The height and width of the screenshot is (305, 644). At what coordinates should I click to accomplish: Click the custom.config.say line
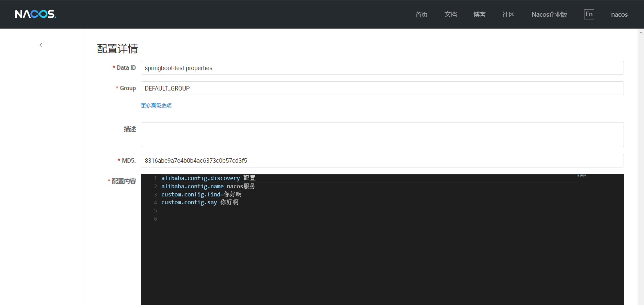199,203
